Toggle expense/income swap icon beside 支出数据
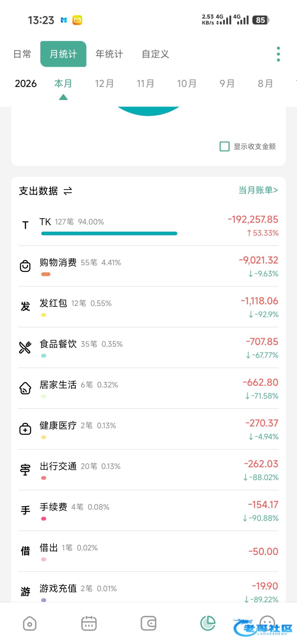 click(x=68, y=191)
